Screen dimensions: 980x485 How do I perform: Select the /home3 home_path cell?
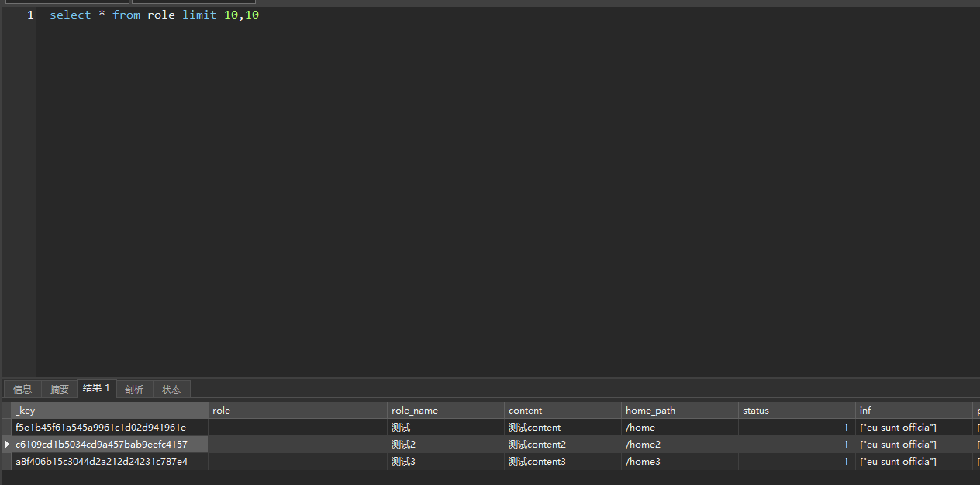643,462
